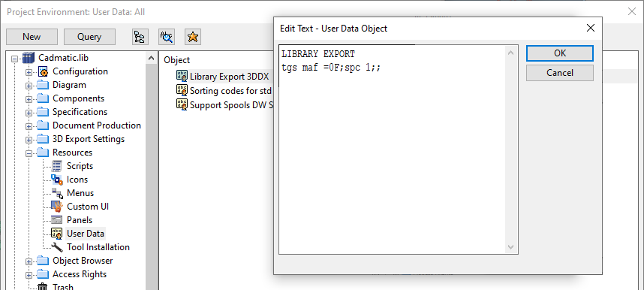Click the Panels item icon
This screenshot has height=290, width=644.
57,220
